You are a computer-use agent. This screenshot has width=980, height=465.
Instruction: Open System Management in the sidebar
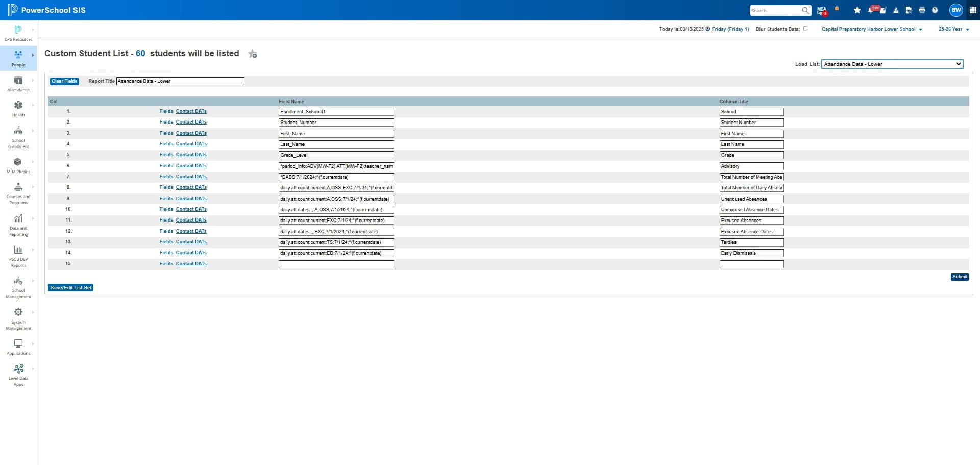[18, 319]
